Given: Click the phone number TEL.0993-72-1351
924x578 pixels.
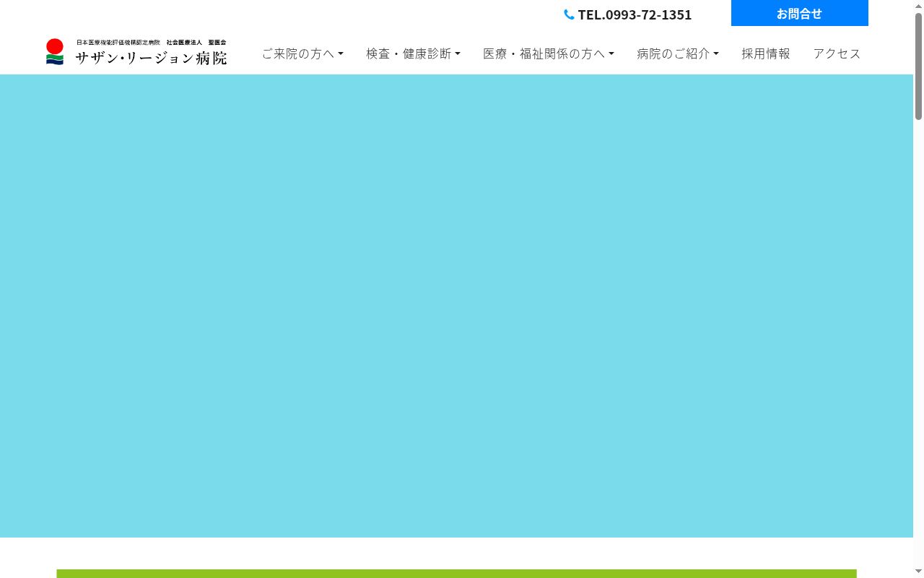Looking at the screenshot, I should click(x=635, y=14).
